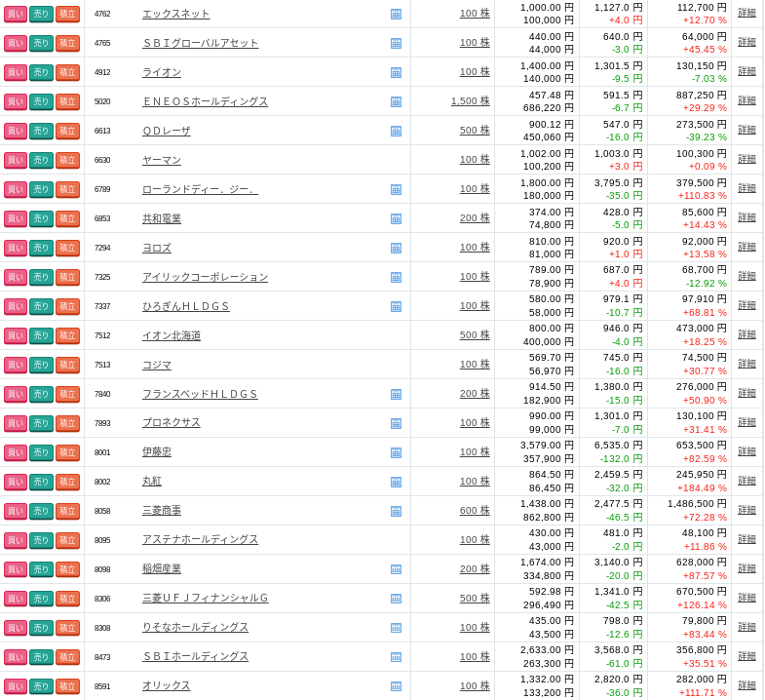Image resolution: width=765 pixels, height=700 pixels.
Task: Open 詳細 link for オリックス
Action: 746,684
